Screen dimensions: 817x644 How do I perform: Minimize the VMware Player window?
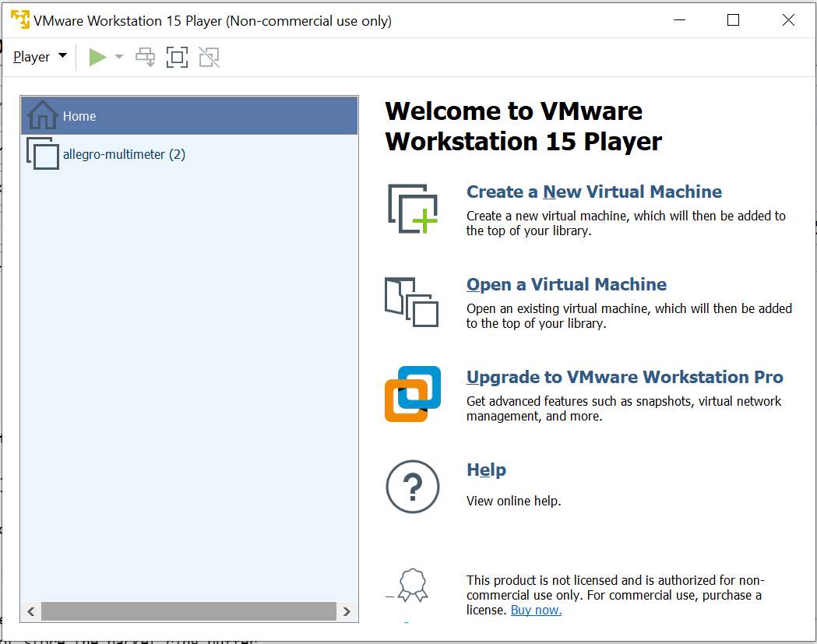(x=679, y=20)
